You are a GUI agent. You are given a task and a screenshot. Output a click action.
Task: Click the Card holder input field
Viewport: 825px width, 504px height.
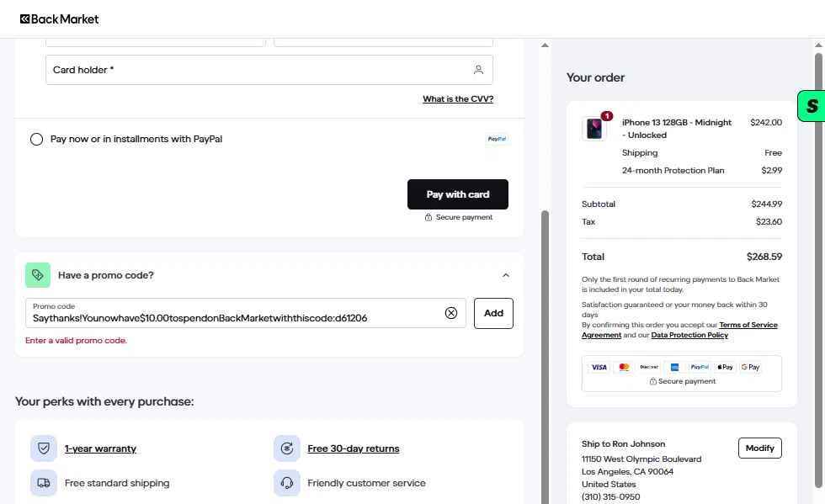tap(269, 70)
